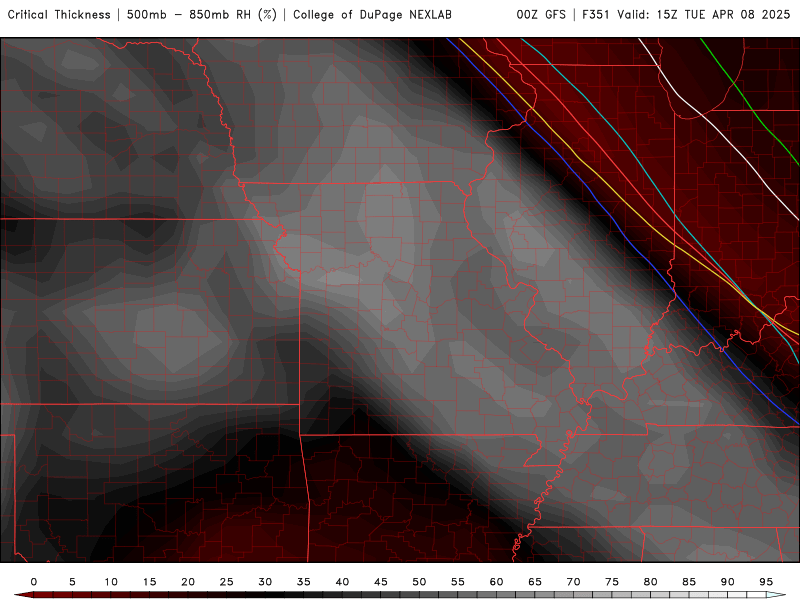
Task: Click the '15' value on the color scale
Action: [149, 582]
